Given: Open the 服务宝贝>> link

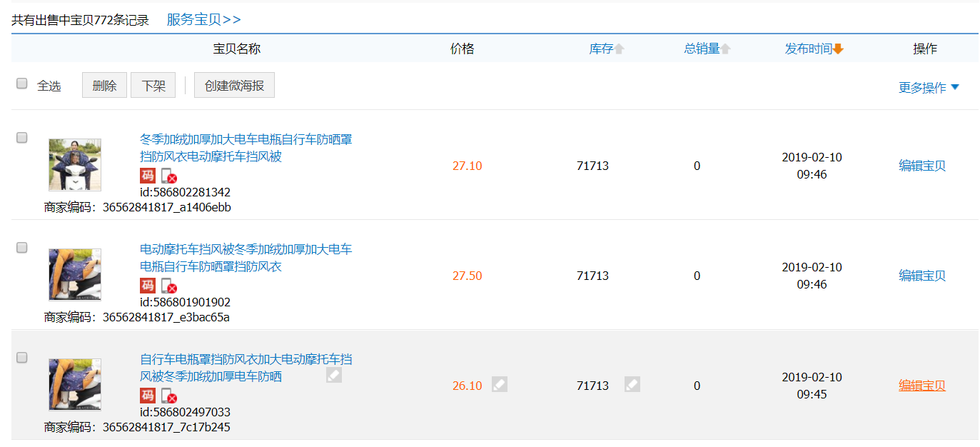Looking at the screenshot, I should [x=203, y=19].
